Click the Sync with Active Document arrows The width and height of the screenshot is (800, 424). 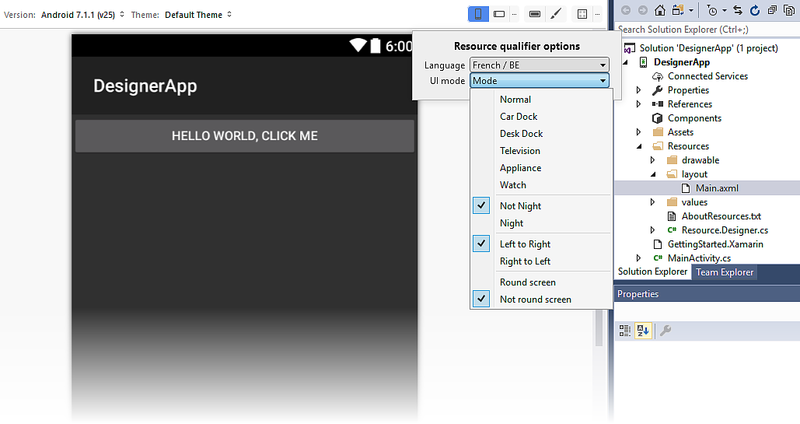[x=738, y=10]
